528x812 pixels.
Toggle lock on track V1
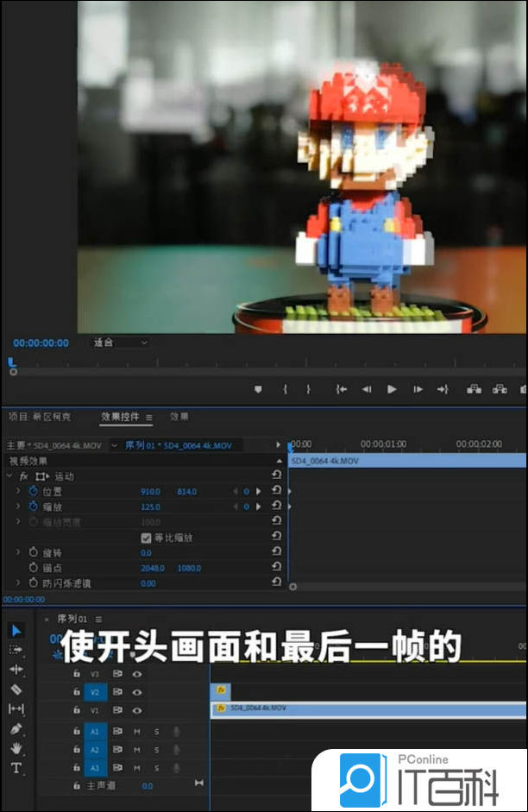pos(77,710)
